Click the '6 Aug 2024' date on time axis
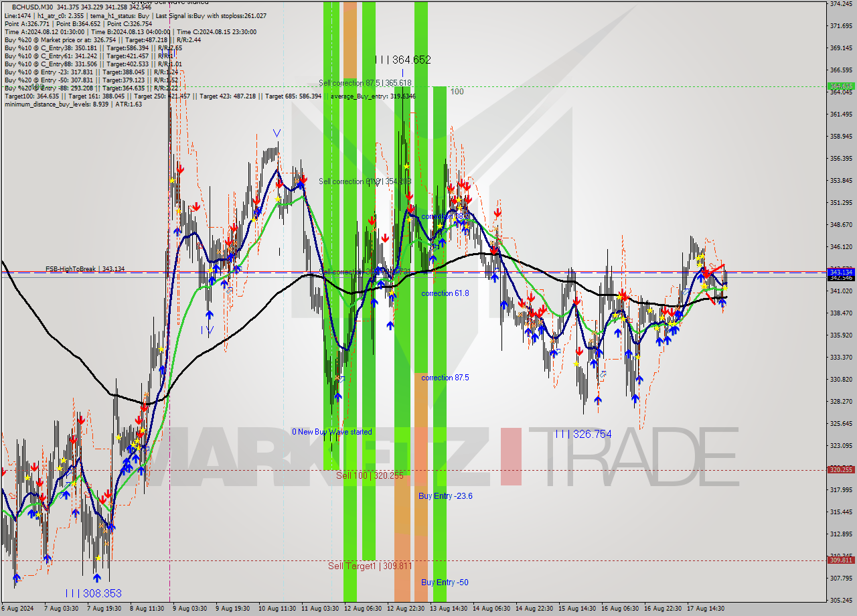 [x=18, y=609]
